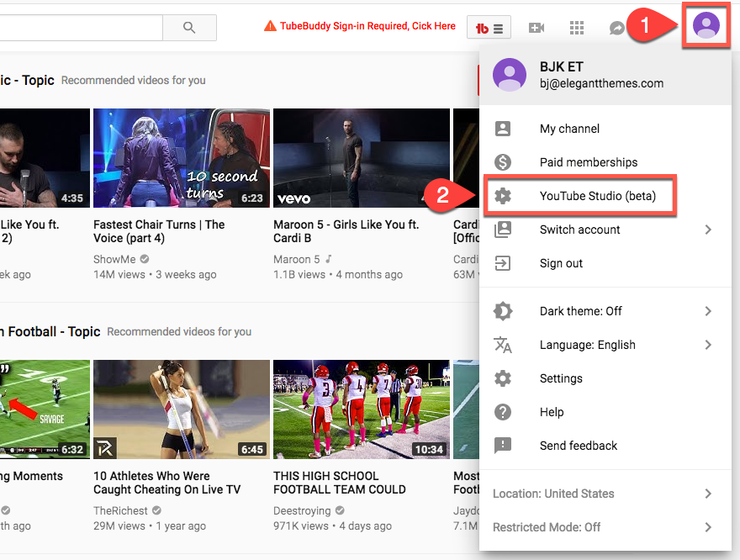Click the TubeBuddy Sign-in Required link

click(x=365, y=26)
